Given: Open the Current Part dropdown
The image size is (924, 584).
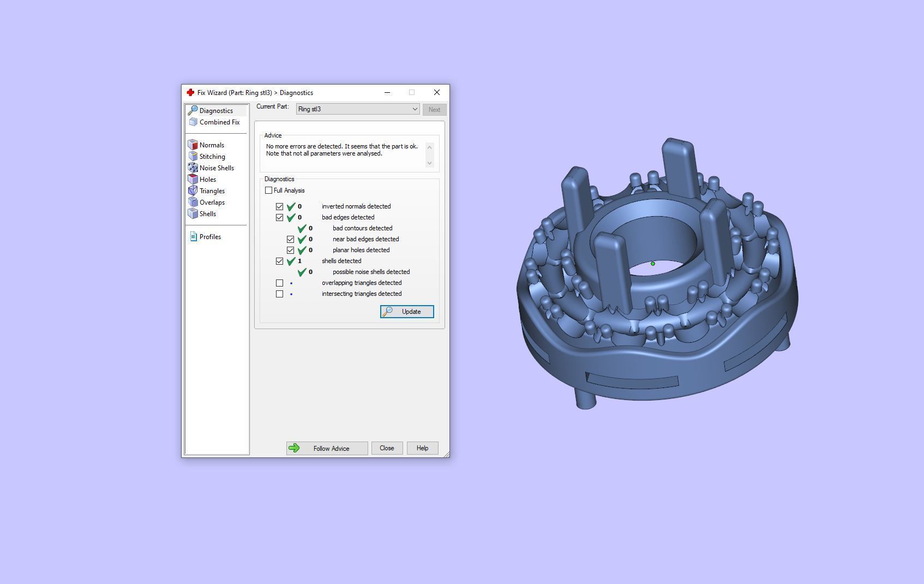Looking at the screenshot, I should (x=358, y=109).
